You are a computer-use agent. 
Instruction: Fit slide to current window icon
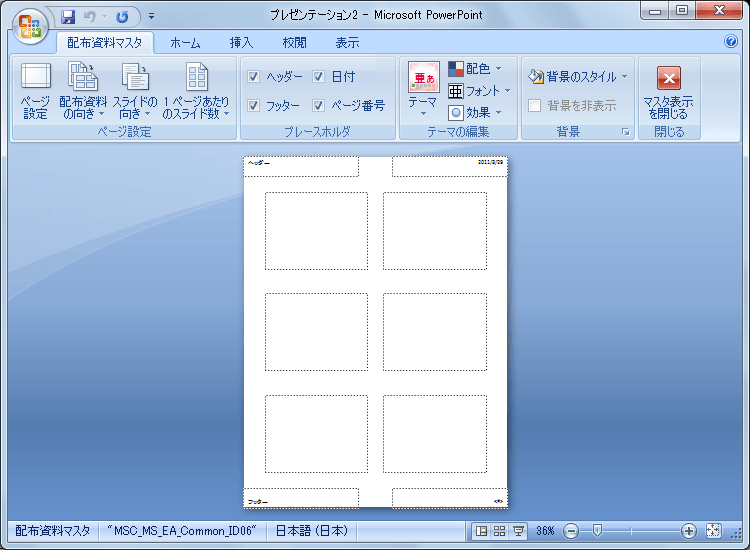713,531
